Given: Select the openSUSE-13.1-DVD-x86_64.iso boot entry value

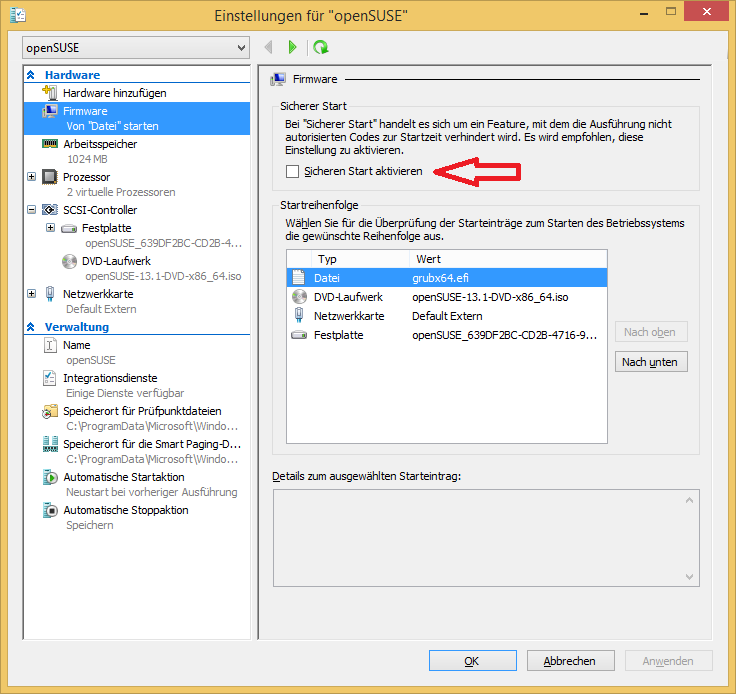Looking at the screenshot, I should (x=490, y=297).
